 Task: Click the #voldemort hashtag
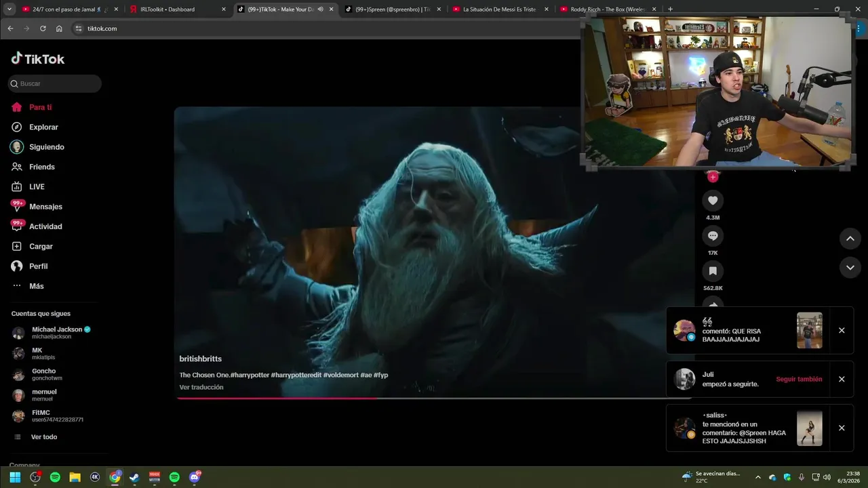tap(340, 375)
